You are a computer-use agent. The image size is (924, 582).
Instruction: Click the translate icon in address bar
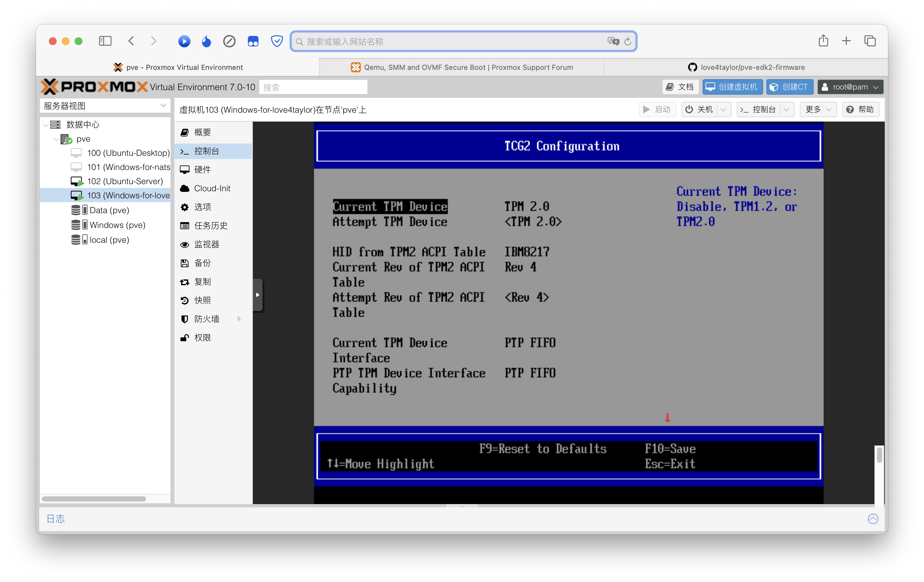[x=613, y=42]
